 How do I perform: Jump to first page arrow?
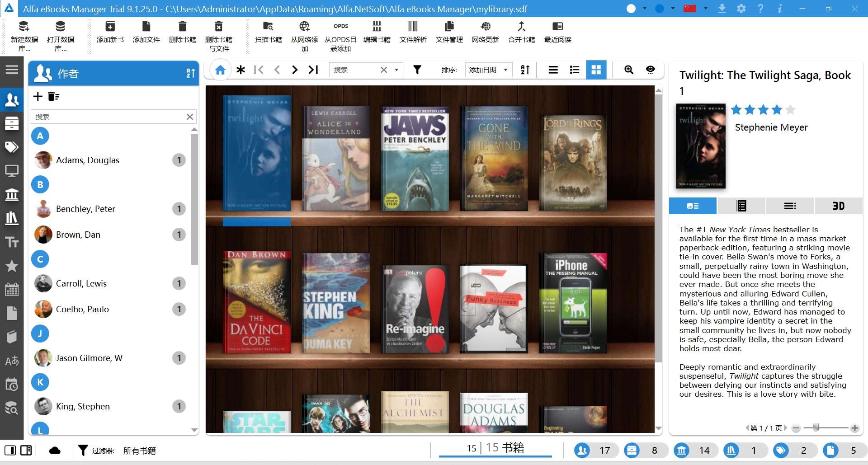coord(259,70)
